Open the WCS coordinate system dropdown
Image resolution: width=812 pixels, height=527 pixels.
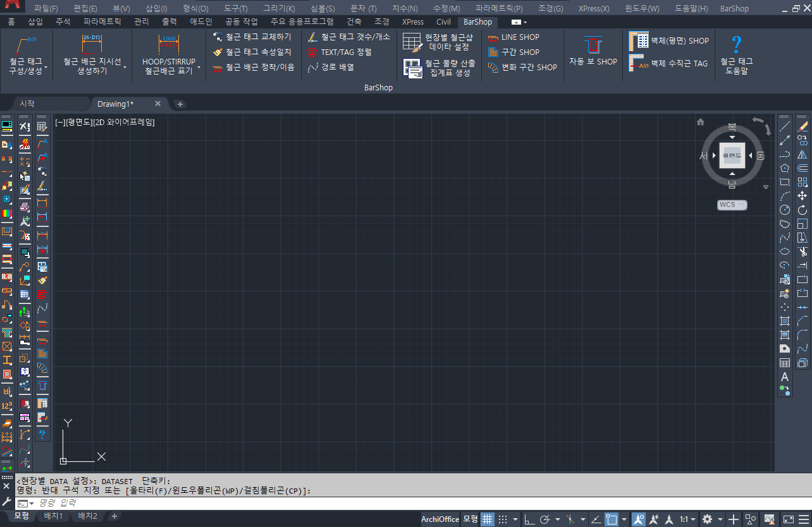(732, 205)
